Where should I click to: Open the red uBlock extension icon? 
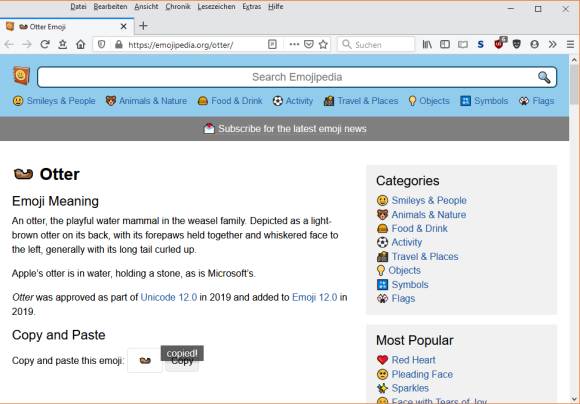(x=499, y=44)
